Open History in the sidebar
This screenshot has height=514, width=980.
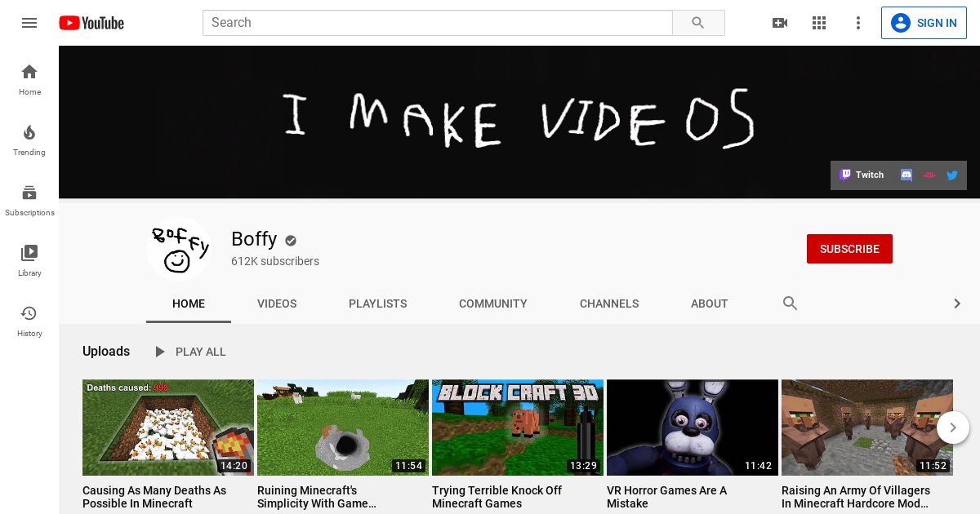[29, 321]
